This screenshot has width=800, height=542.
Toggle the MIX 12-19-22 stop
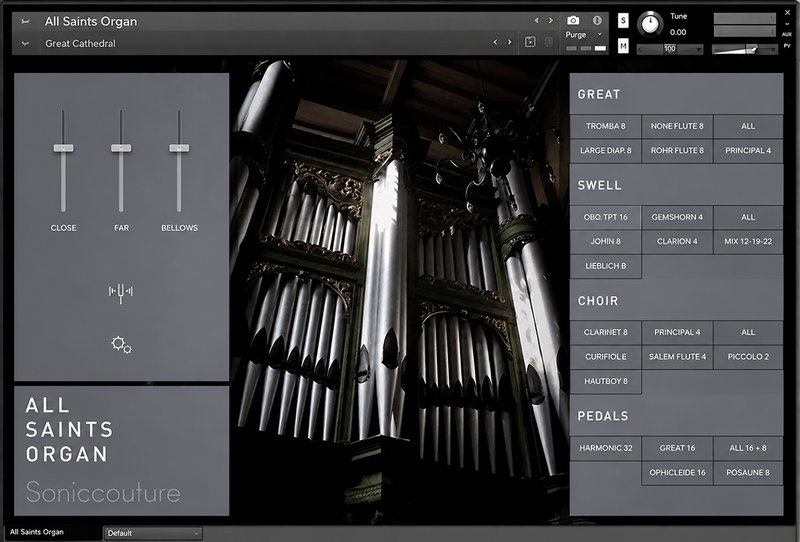tap(748, 241)
